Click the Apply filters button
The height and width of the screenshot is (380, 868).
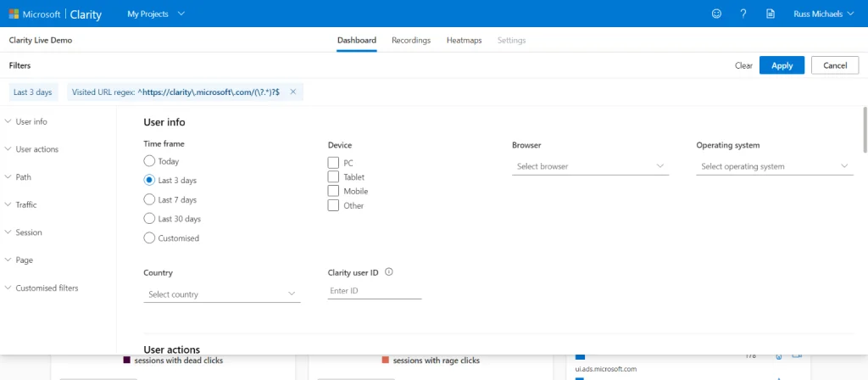pos(782,65)
